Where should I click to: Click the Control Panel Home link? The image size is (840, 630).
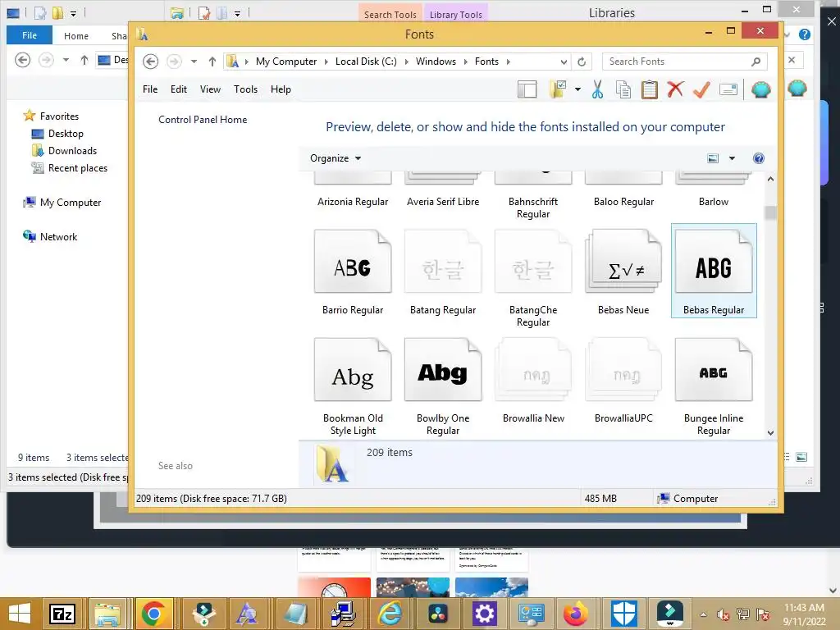tap(203, 120)
